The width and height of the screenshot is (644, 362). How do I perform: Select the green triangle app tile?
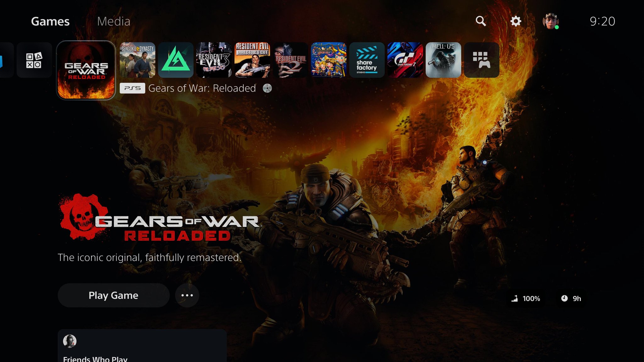[x=175, y=60]
